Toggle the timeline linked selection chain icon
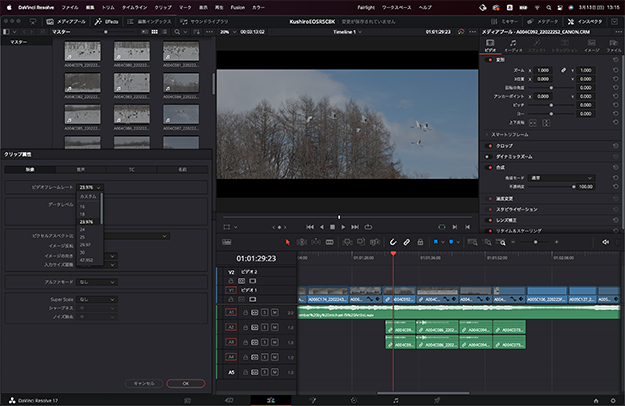625x406 pixels. 408,242
